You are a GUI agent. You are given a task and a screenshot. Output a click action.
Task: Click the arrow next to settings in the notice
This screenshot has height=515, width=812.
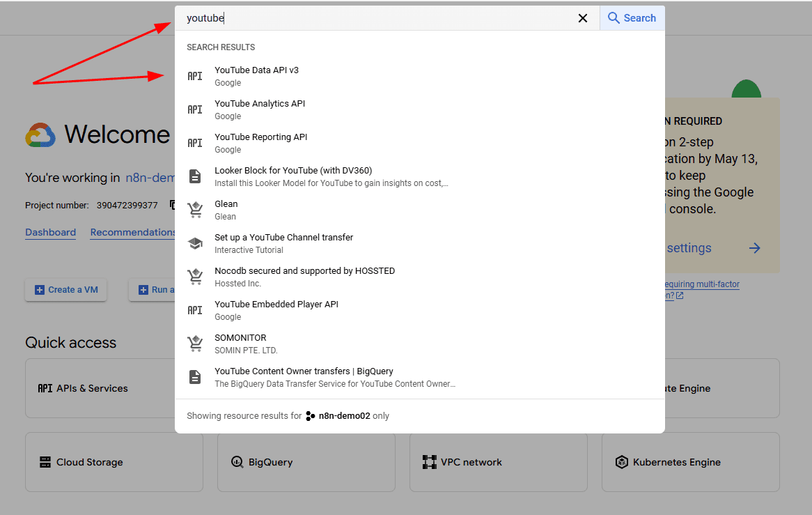pos(754,248)
